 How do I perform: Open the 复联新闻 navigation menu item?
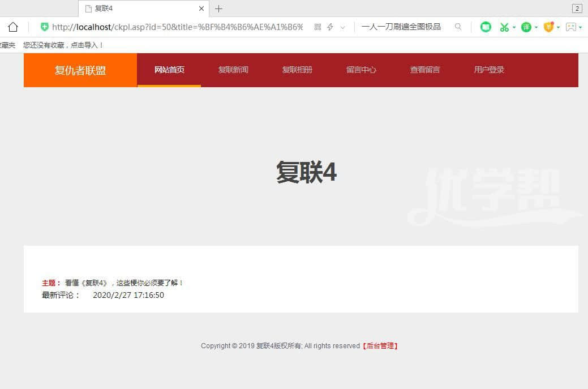[x=233, y=70]
